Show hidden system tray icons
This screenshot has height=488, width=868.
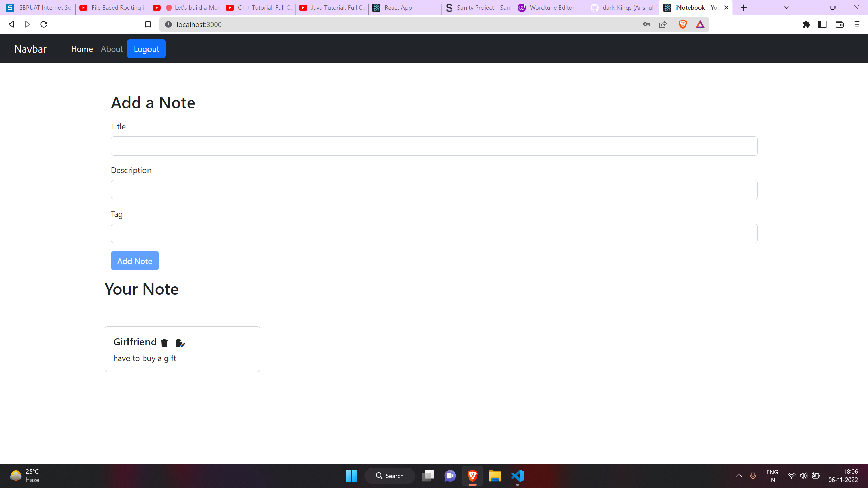739,476
